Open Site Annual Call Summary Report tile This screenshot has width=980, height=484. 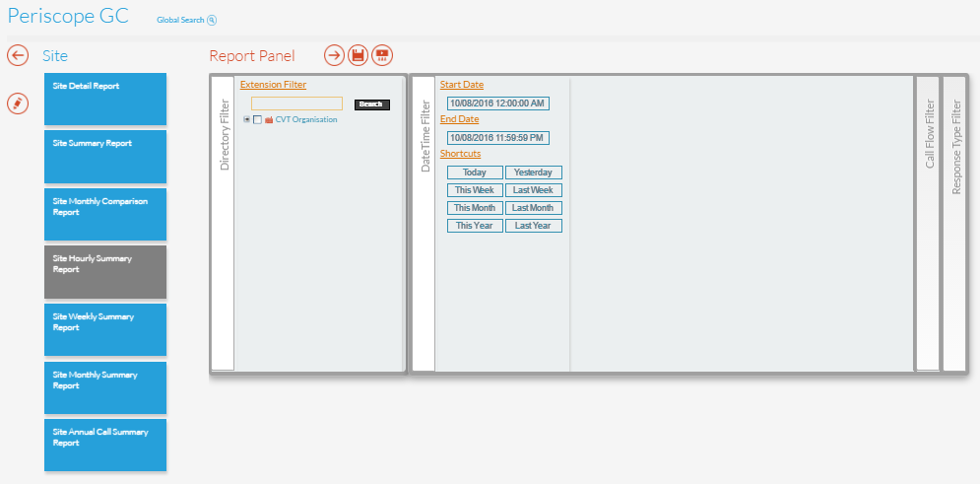coord(105,446)
